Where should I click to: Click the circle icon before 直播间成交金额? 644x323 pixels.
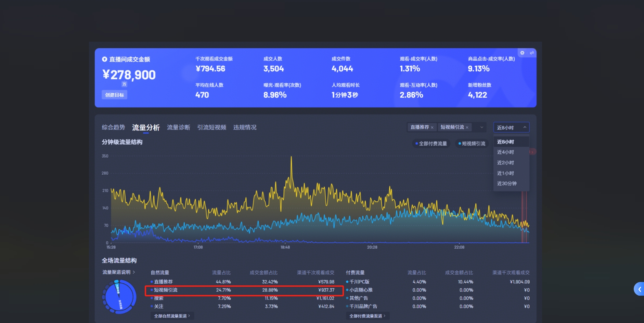[x=104, y=59]
